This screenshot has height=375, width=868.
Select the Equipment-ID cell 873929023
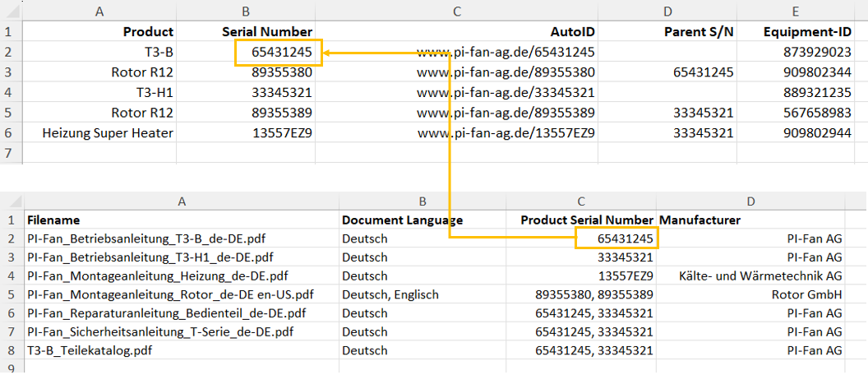pyautogui.click(x=796, y=53)
